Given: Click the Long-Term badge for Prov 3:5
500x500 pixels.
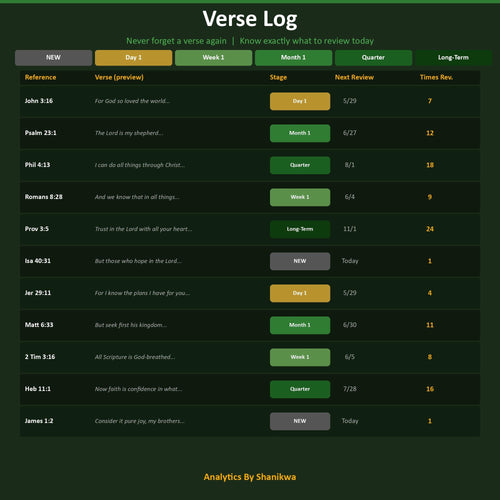Looking at the screenshot, I should (300, 229).
